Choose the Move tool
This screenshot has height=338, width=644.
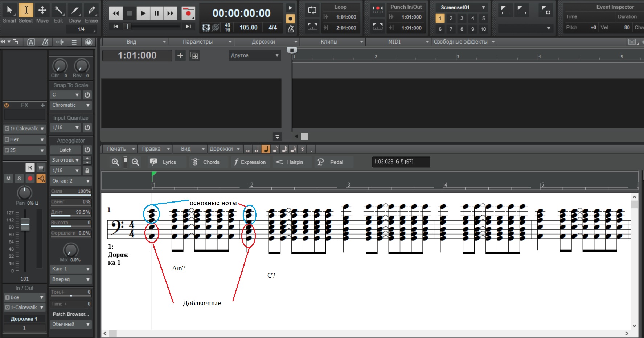point(42,13)
